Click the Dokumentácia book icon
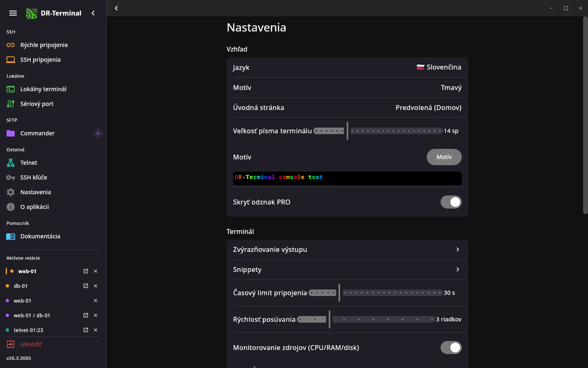588x368 pixels. pos(11,236)
